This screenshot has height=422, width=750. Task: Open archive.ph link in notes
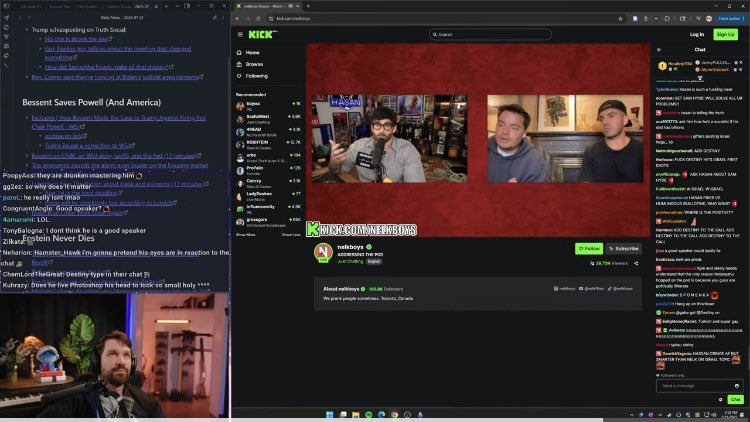point(63,136)
